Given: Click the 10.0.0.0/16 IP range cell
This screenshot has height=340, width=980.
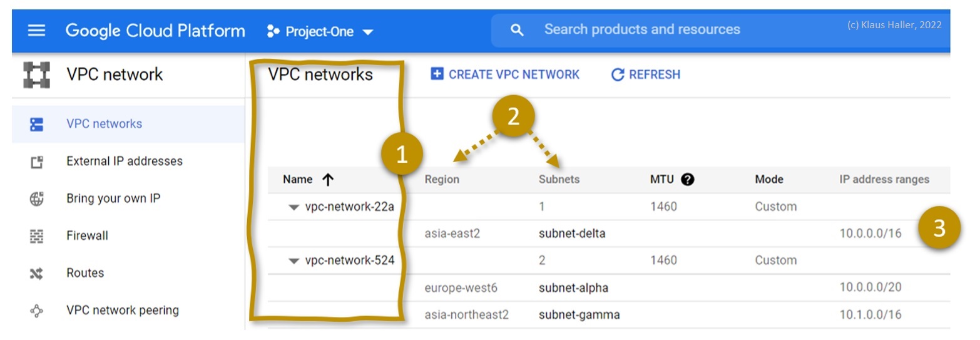Looking at the screenshot, I should tap(870, 234).
